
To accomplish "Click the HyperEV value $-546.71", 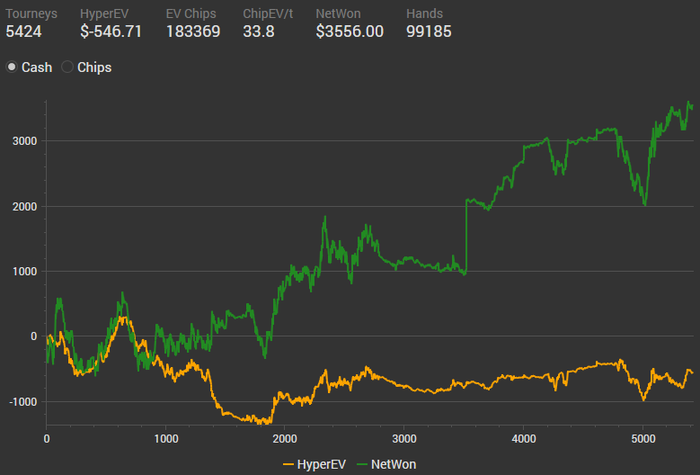I will (111, 31).
